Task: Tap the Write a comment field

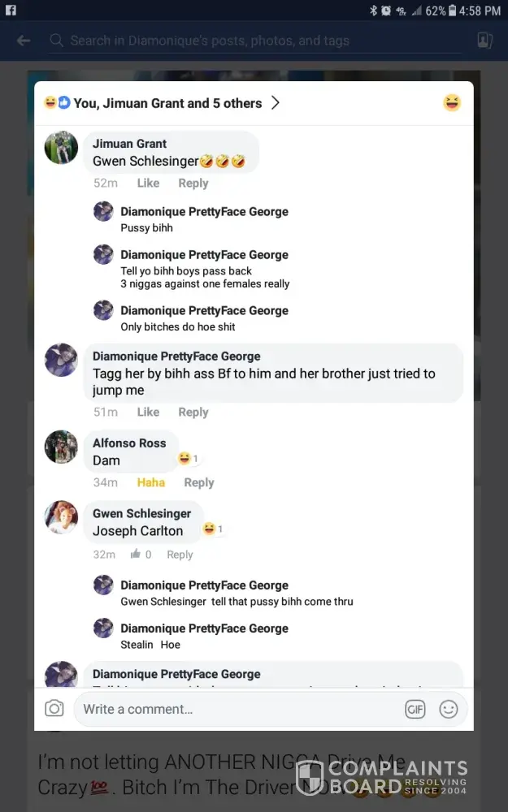Action: click(236, 709)
